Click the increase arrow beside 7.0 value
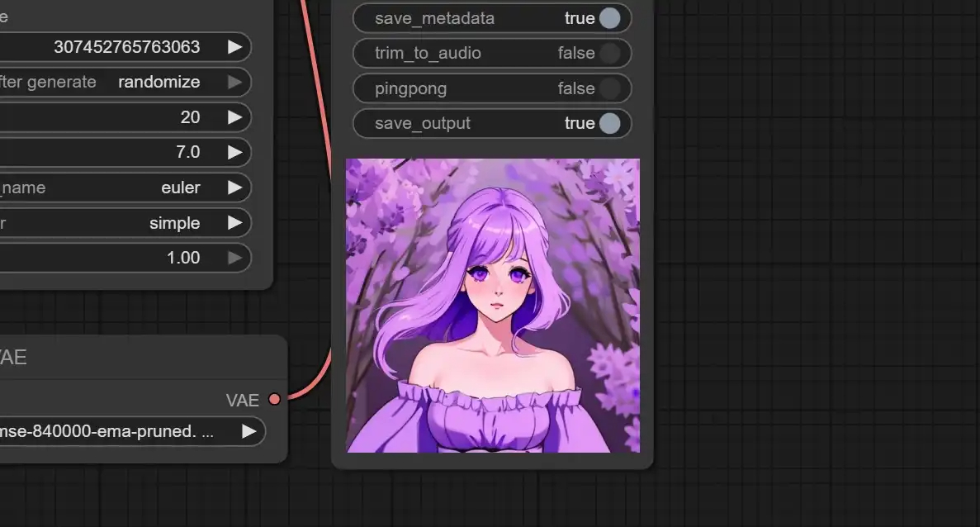Image resolution: width=980 pixels, height=527 pixels. [x=235, y=152]
